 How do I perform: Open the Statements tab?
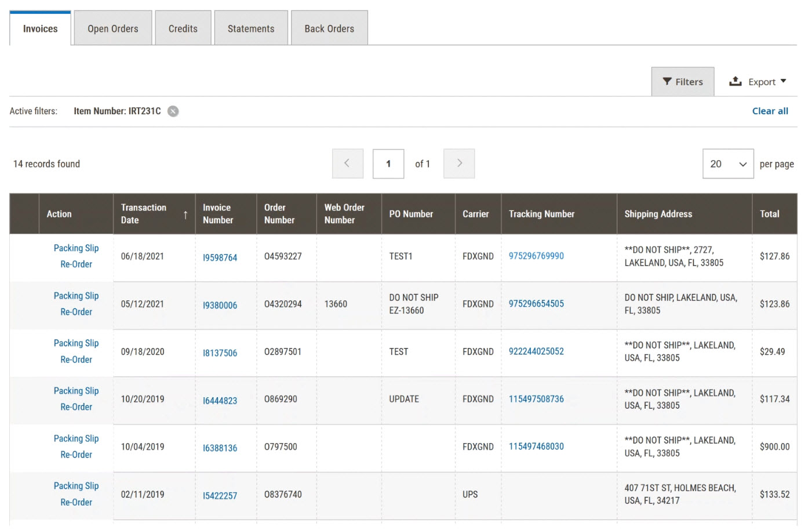pyautogui.click(x=250, y=28)
